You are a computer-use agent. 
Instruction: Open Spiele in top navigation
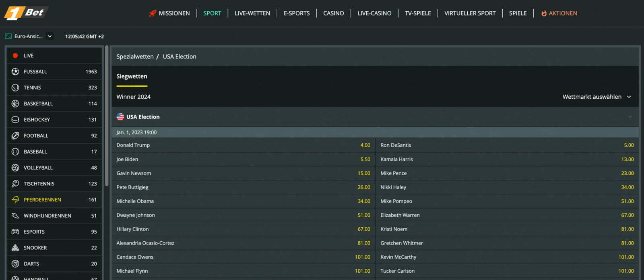click(518, 13)
